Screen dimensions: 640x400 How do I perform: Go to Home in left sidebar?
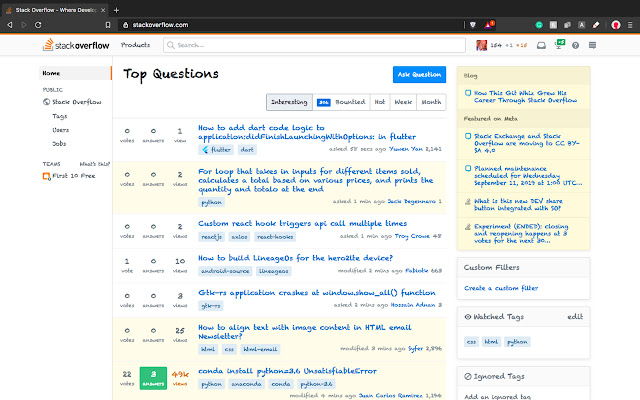75,73
